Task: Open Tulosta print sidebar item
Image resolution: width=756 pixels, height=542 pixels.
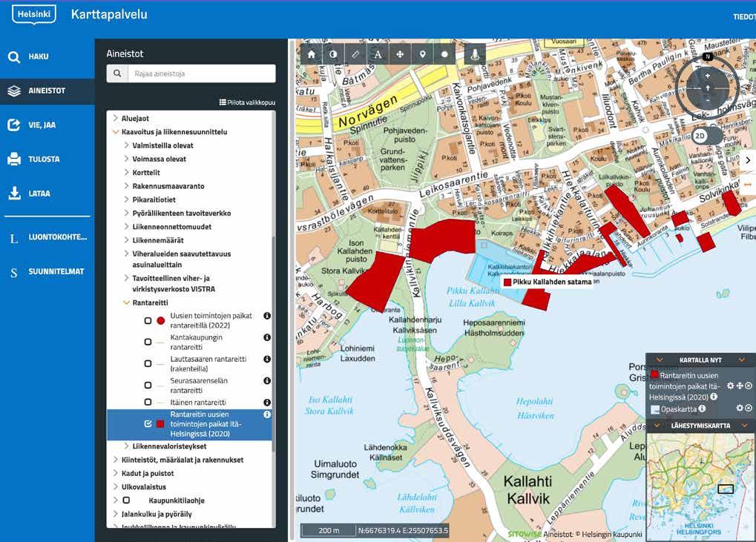Action: coord(47,159)
